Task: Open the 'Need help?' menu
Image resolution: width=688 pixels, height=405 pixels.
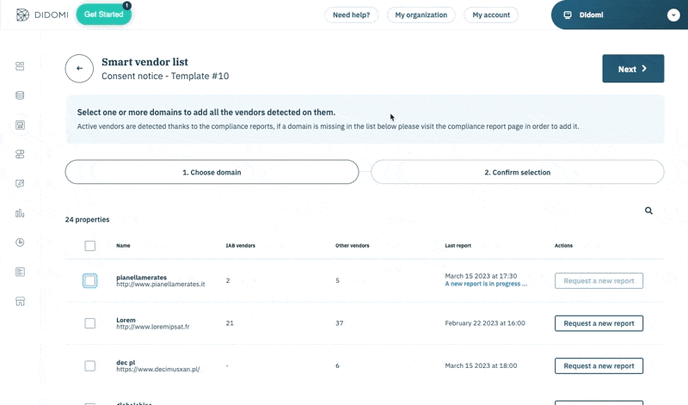Action: click(x=351, y=15)
